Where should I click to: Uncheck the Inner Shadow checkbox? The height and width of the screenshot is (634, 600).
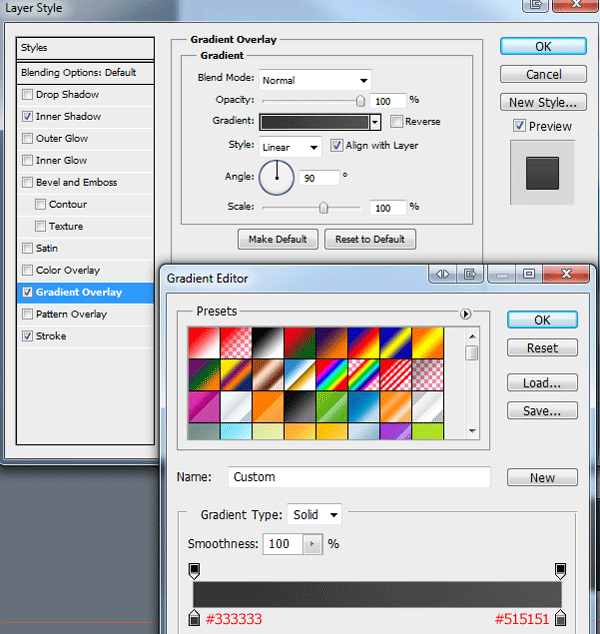[27, 116]
